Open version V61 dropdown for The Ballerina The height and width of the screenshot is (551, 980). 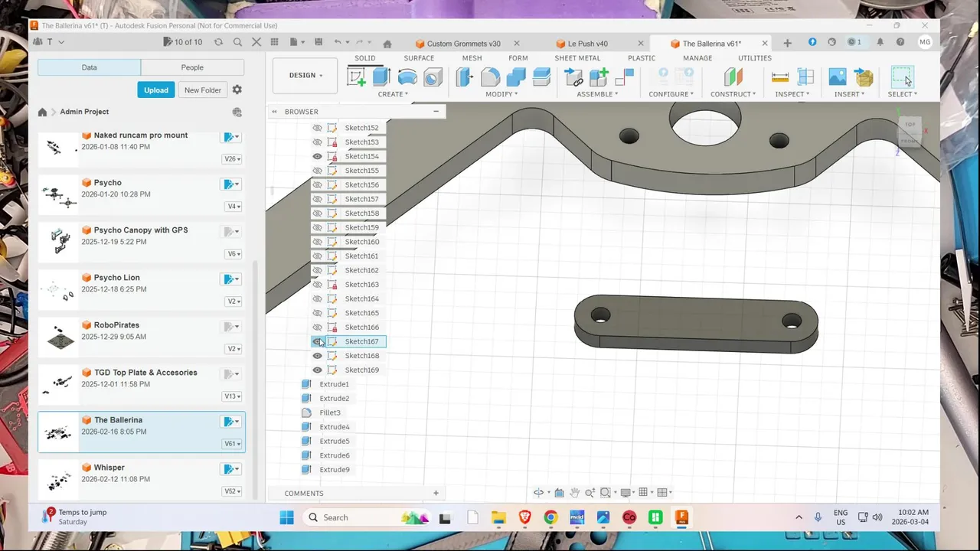click(x=232, y=444)
